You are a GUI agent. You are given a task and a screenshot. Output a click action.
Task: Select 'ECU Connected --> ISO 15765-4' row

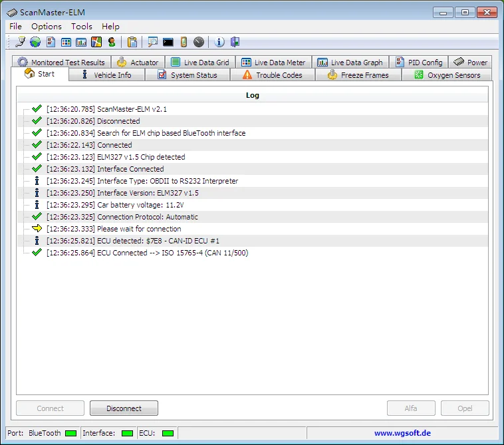point(252,253)
